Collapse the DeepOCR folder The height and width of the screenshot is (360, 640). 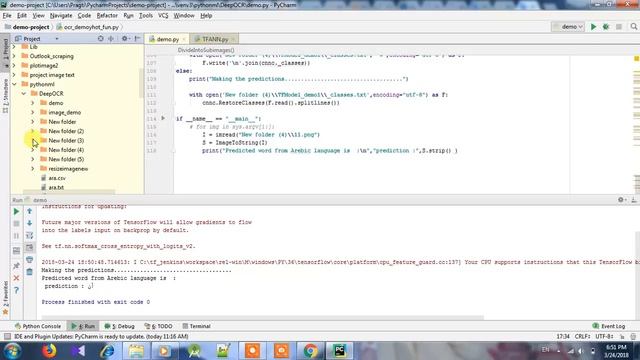pyautogui.click(x=24, y=93)
